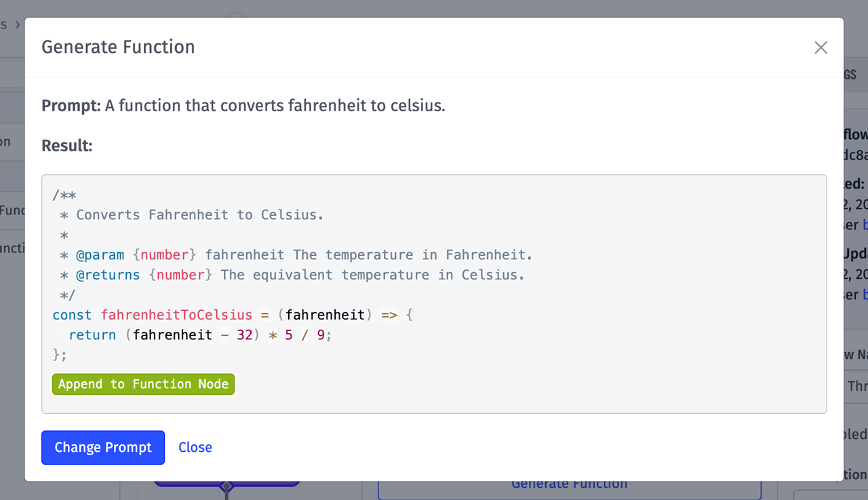
Task: Click the Close text link
Action: [x=195, y=447]
